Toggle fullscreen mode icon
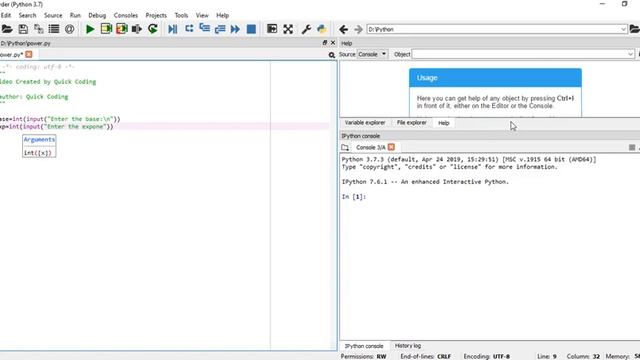The image size is (640, 360). tap(288, 29)
